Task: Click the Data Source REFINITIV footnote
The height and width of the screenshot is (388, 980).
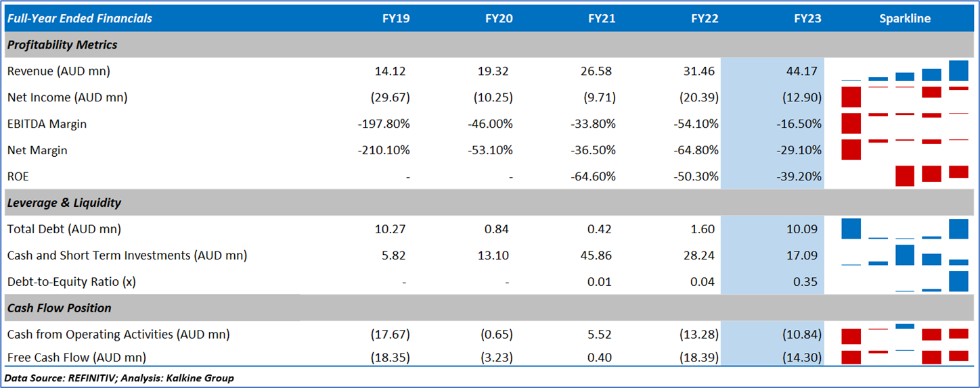Action: pyautogui.click(x=120, y=378)
